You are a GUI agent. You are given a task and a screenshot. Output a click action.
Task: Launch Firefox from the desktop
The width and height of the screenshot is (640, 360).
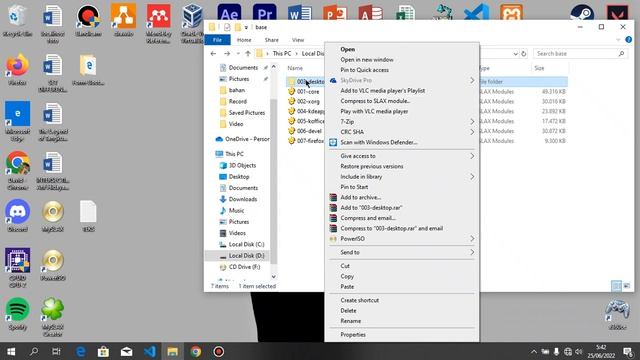(17, 65)
